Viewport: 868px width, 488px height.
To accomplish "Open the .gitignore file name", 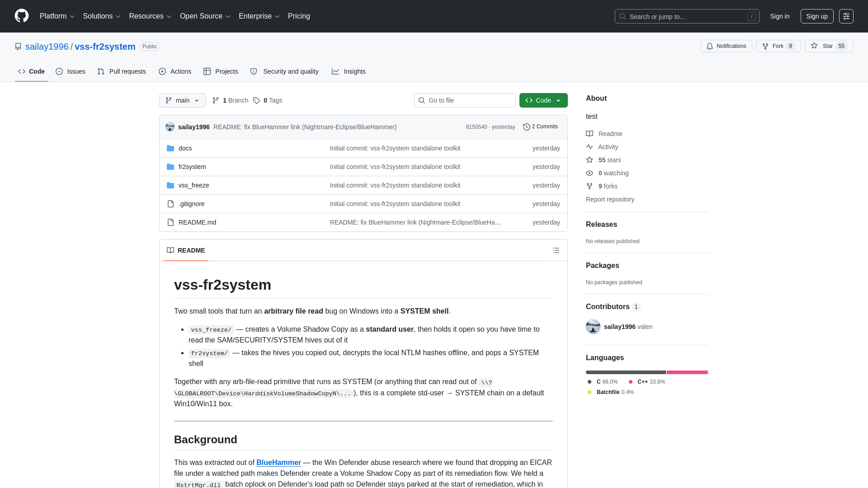I will point(191,204).
